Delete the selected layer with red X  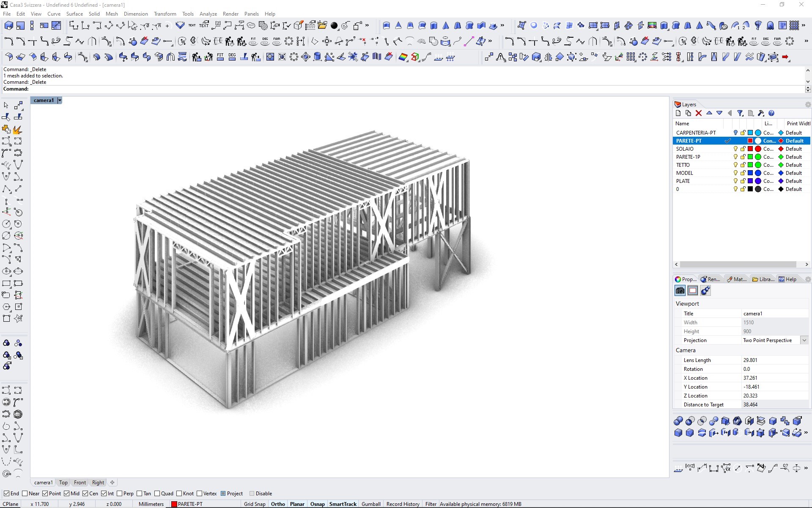[699, 113]
